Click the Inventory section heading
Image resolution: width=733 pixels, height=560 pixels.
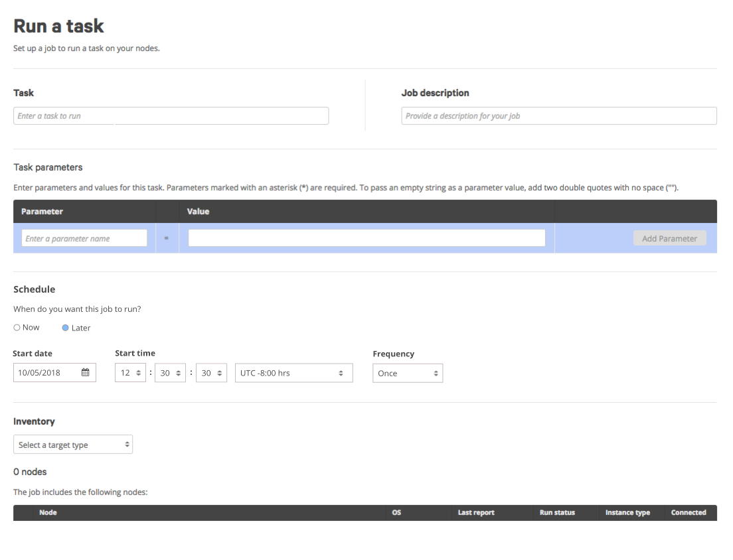click(34, 421)
